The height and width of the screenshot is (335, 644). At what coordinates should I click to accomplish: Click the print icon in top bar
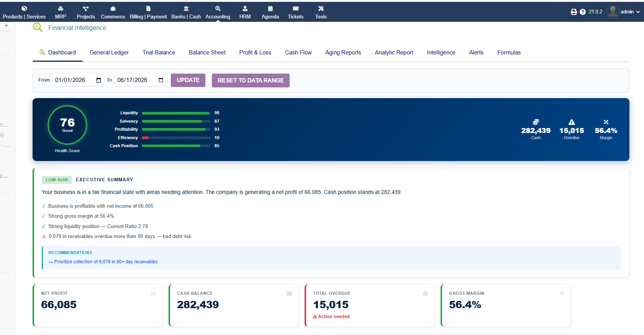point(574,12)
